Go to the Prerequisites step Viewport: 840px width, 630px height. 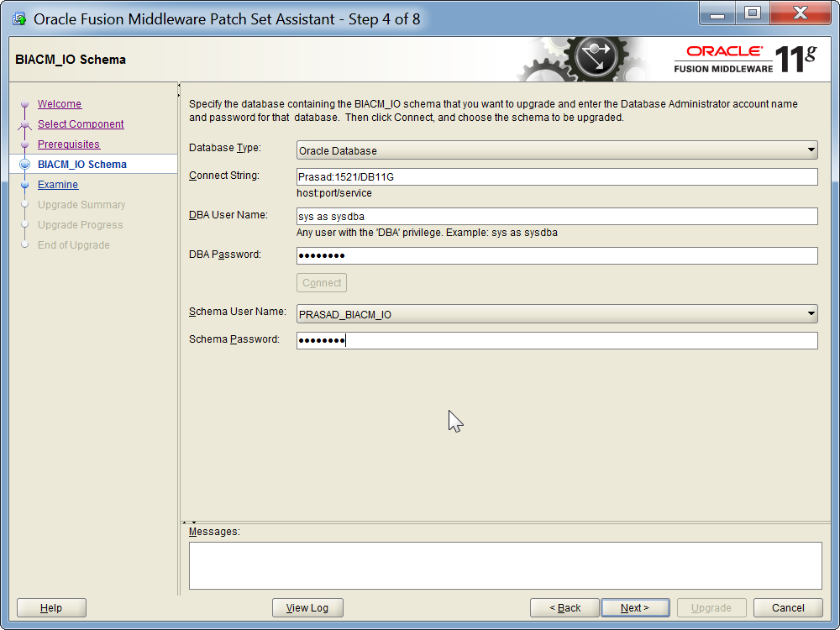69,144
